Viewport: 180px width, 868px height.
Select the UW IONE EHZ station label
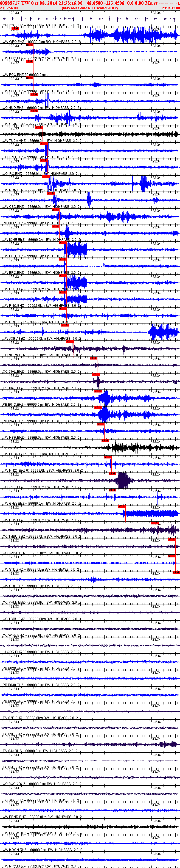click(42, 240)
